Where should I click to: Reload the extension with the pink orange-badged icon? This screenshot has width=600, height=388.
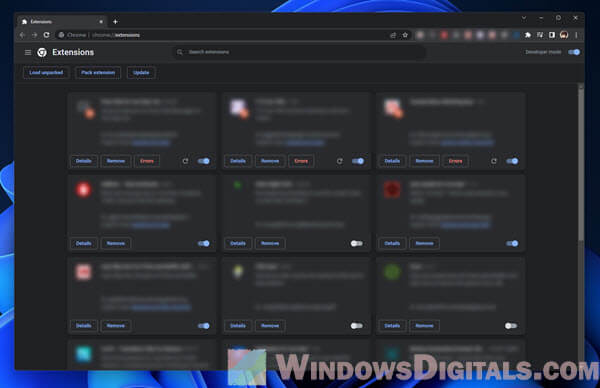[494, 161]
